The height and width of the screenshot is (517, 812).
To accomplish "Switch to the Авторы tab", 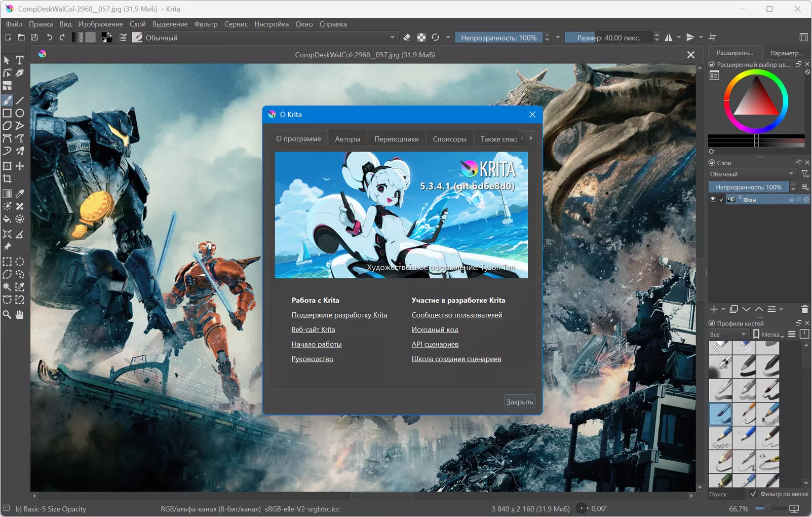I will pyautogui.click(x=347, y=139).
